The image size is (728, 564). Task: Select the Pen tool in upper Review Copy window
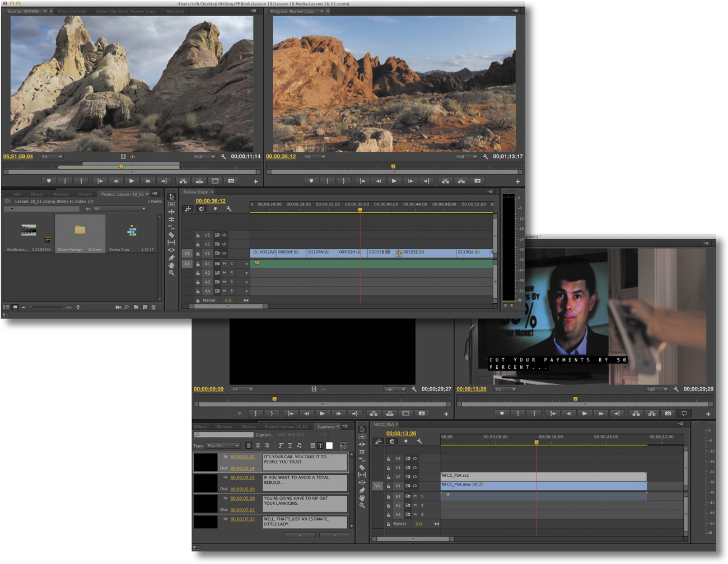171,258
